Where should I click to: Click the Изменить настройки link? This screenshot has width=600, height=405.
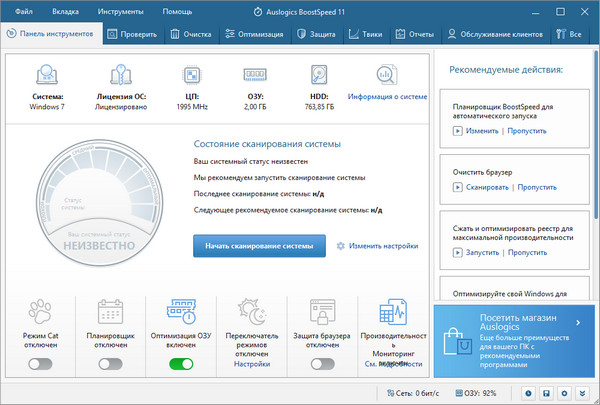377,246
